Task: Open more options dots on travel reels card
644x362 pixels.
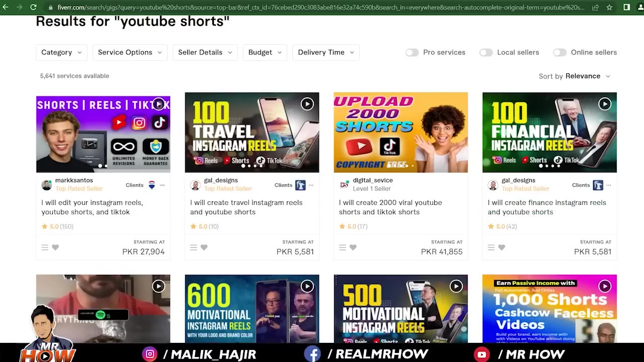Action: click(x=311, y=186)
